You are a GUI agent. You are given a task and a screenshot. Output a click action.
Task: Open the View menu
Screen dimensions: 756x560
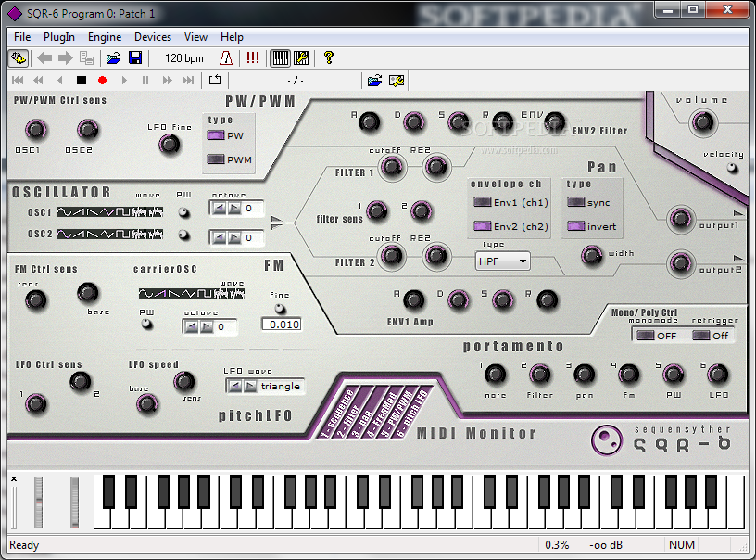195,37
